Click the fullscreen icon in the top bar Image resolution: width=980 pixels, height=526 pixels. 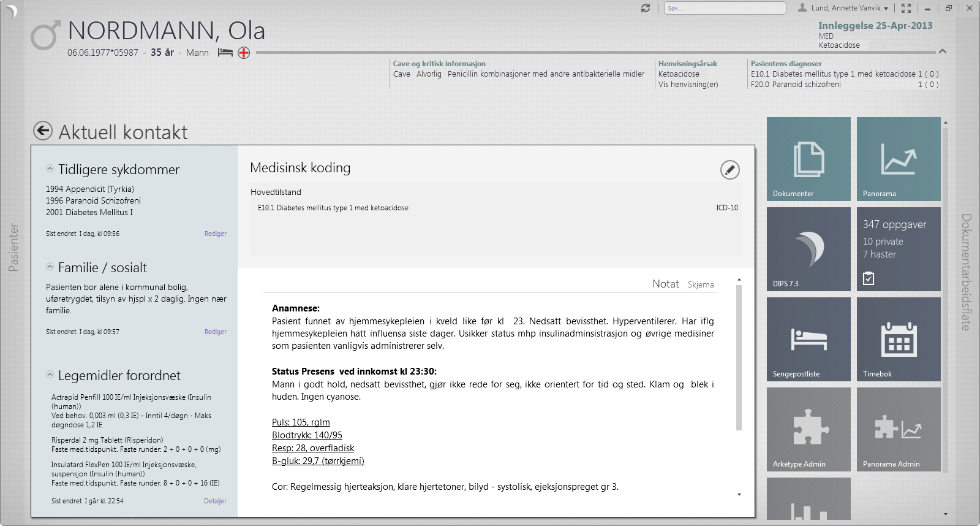pos(907,8)
